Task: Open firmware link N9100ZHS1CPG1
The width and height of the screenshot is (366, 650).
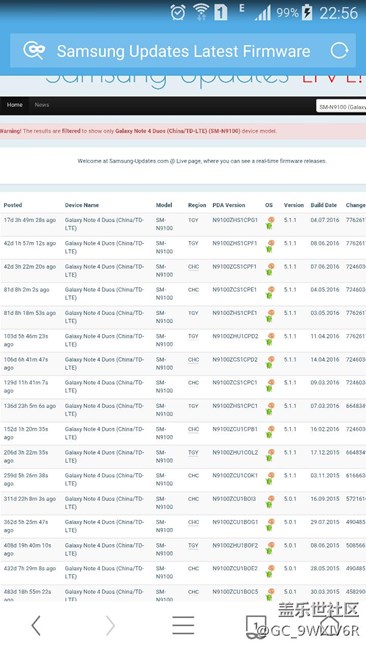Action: tap(235, 220)
